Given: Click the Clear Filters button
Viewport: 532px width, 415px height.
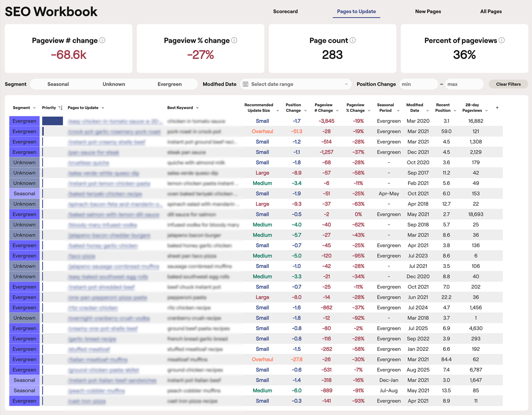Looking at the screenshot, I should pos(508,84).
